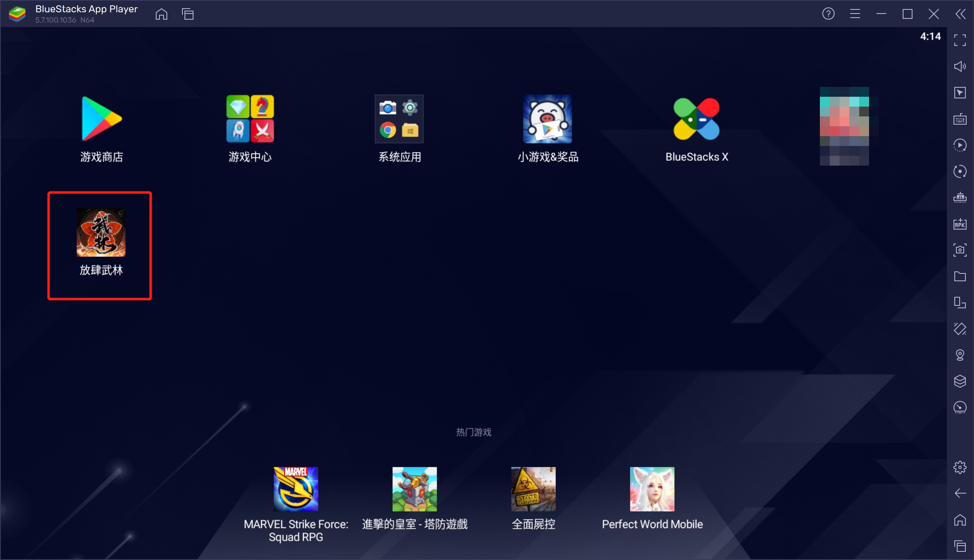Take a screenshot from sidebar
Image resolution: width=974 pixels, height=560 pixels.
click(960, 250)
